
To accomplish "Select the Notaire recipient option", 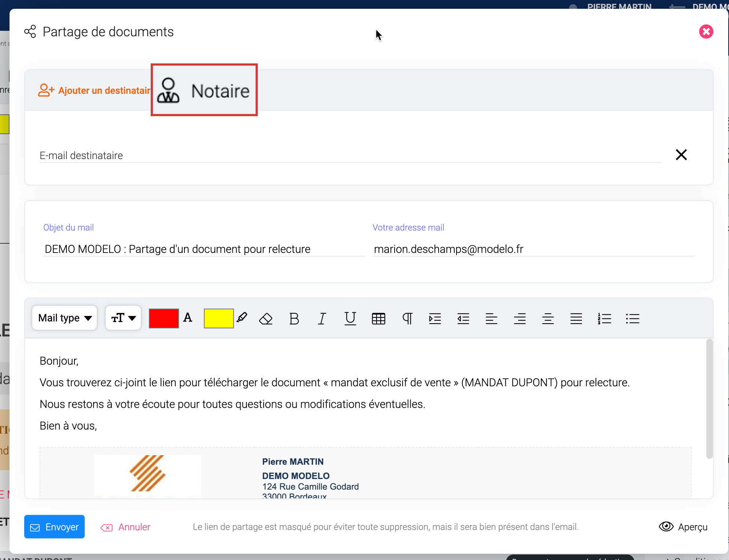I will (204, 90).
